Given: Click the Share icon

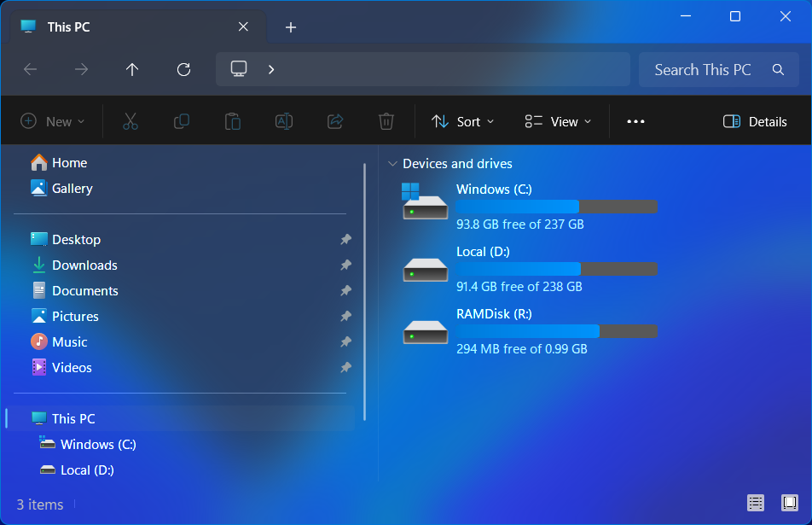Looking at the screenshot, I should (335, 121).
